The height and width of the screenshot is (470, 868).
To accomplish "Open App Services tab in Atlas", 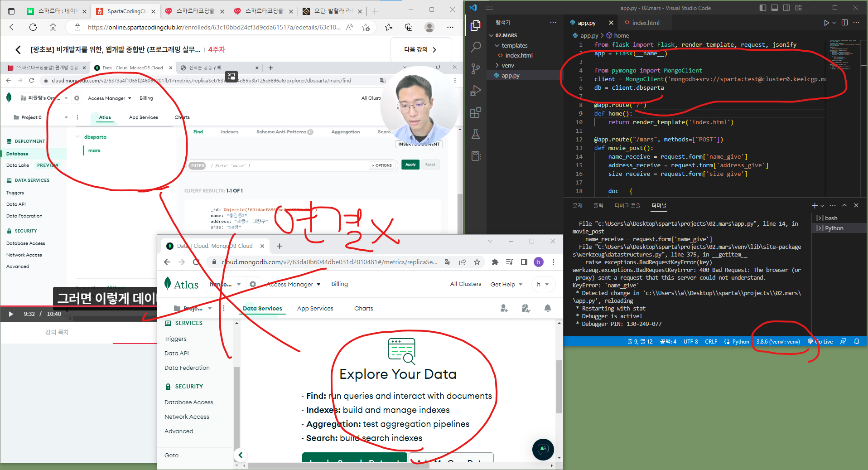I will pyautogui.click(x=315, y=308).
